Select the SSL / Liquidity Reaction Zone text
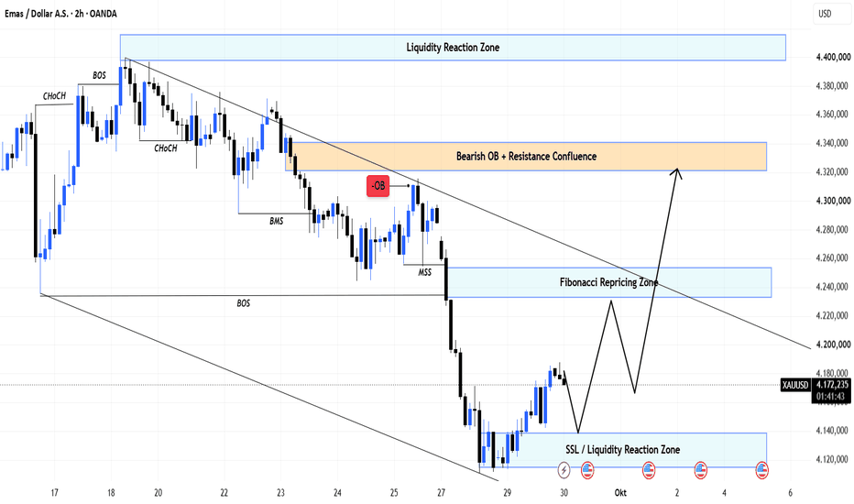 tap(622, 450)
